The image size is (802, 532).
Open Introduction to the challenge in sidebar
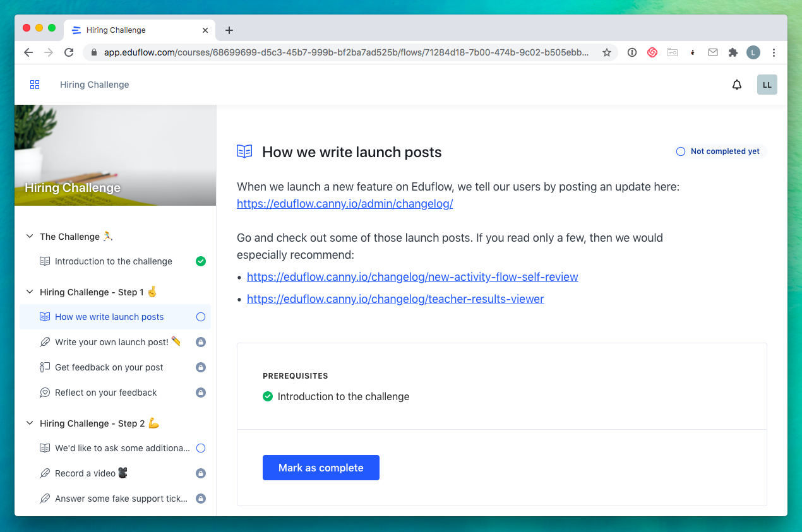(115, 261)
